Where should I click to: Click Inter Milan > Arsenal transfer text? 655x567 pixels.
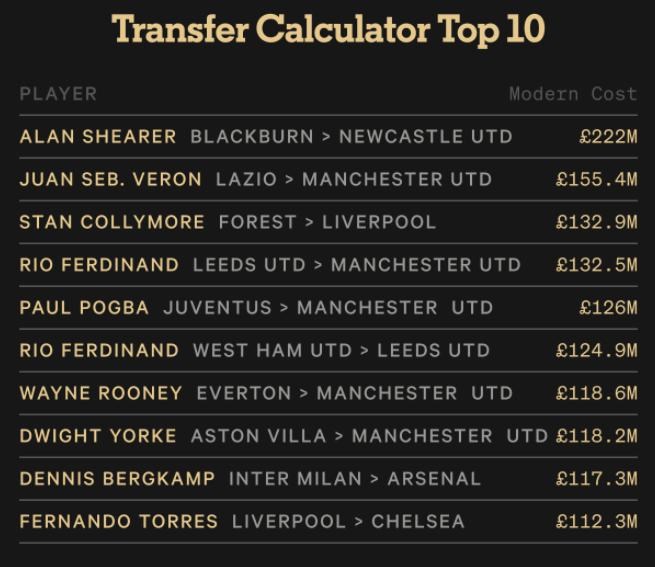tap(354, 479)
